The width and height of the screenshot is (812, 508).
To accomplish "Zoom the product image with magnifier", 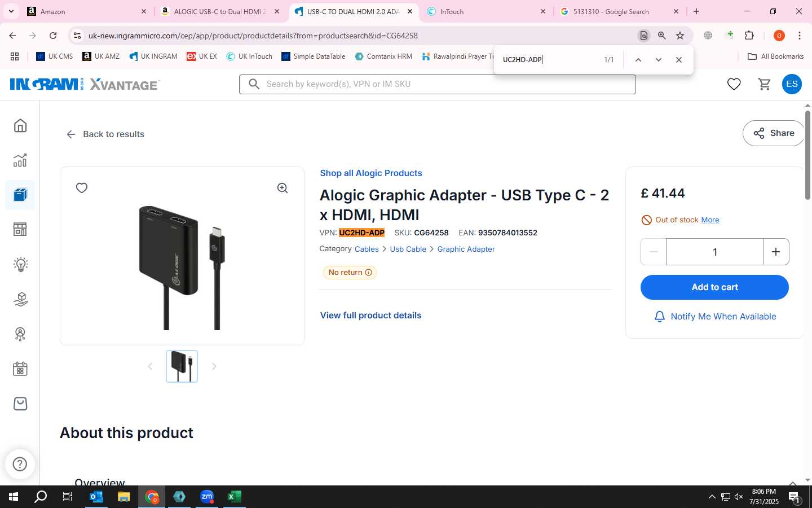I will pos(283,188).
